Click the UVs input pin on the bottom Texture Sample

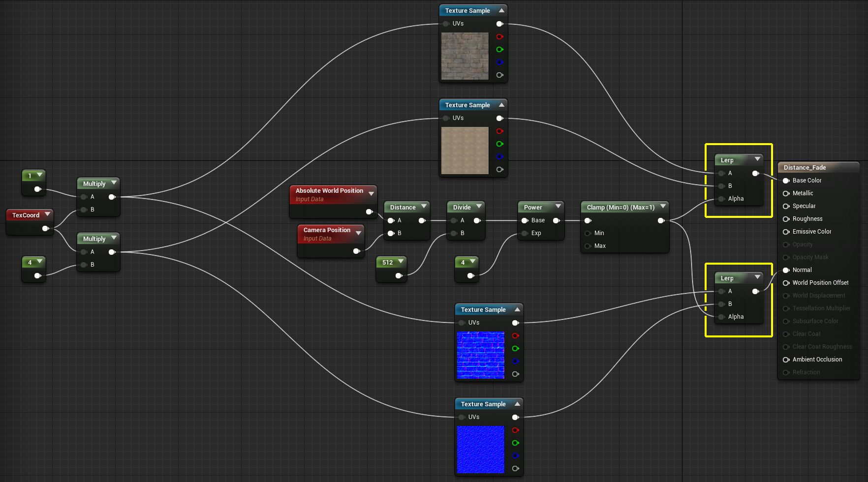click(x=462, y=417)
